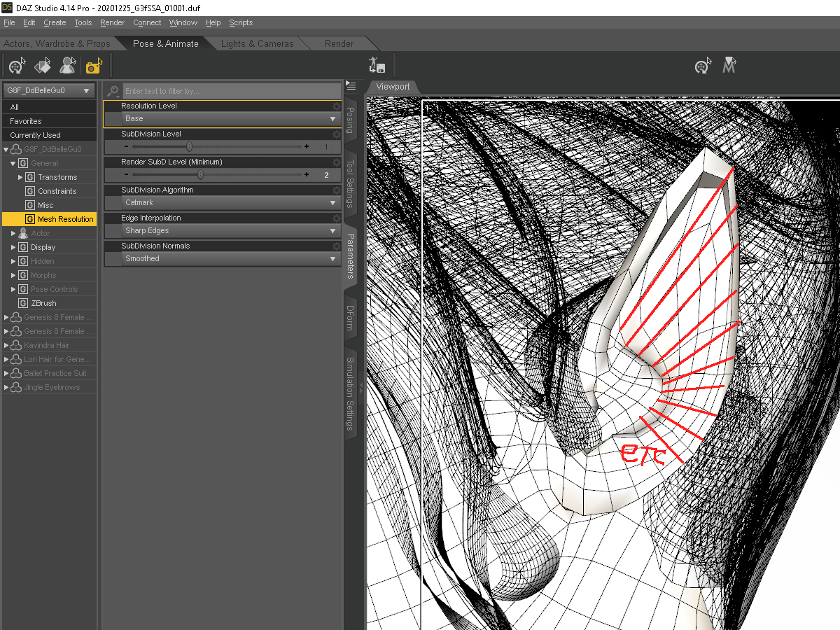Collapse the General group arrow

point(13,163)
